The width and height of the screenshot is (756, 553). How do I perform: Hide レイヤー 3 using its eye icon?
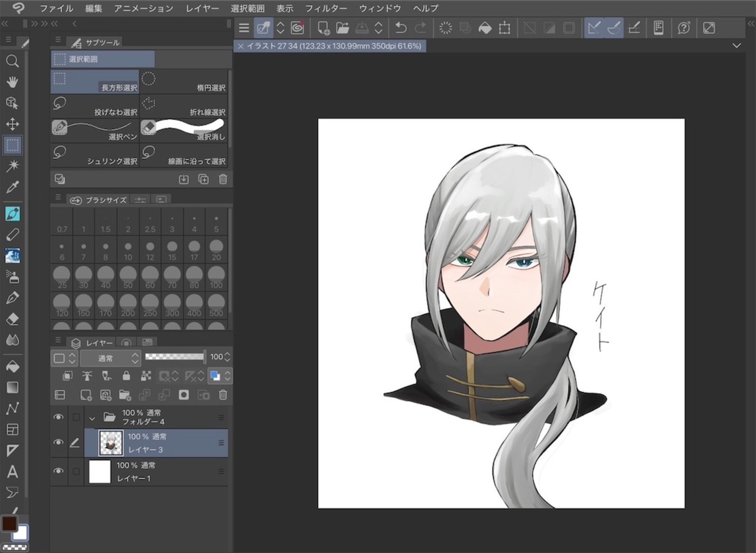pos(58,442)
